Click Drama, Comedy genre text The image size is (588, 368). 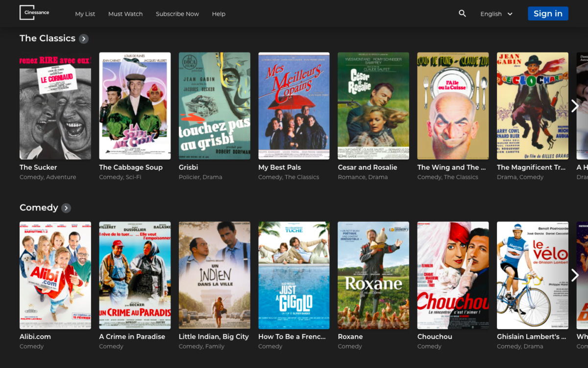point(520,177)
